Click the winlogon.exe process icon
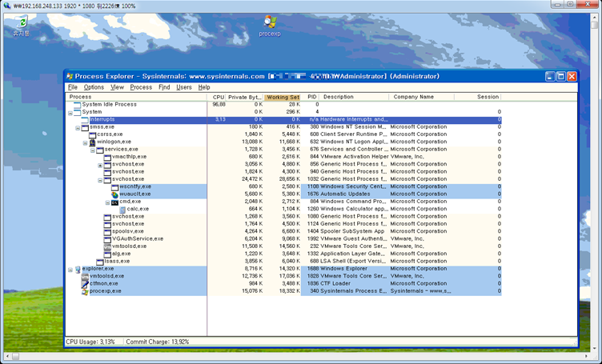Image resolution: width=602 pixels, height=364 pixels. pos(92,142)
